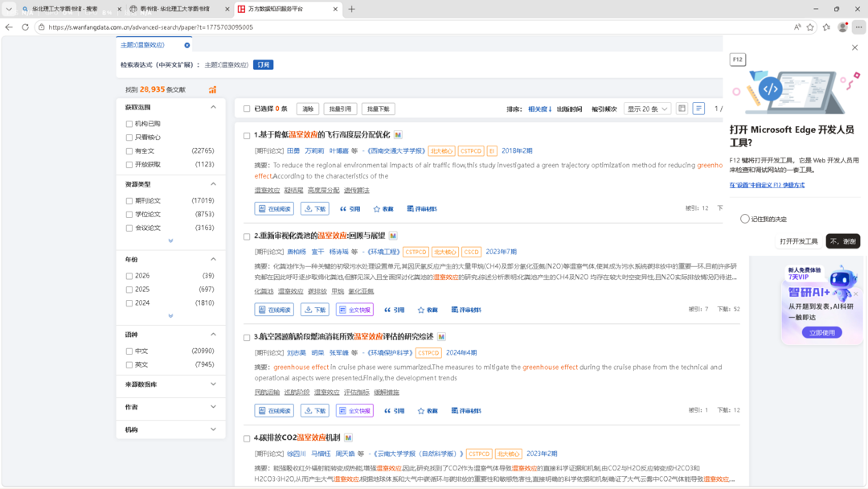Screen dimensions: 868x489
Task: Collapse the 语种 filter section
Action: [x=213, y=335]
